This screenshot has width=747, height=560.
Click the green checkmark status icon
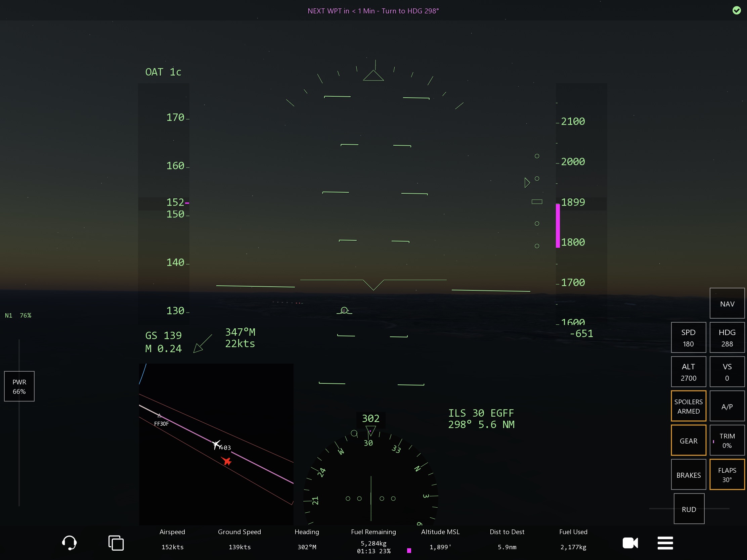[x=737, y=10]
